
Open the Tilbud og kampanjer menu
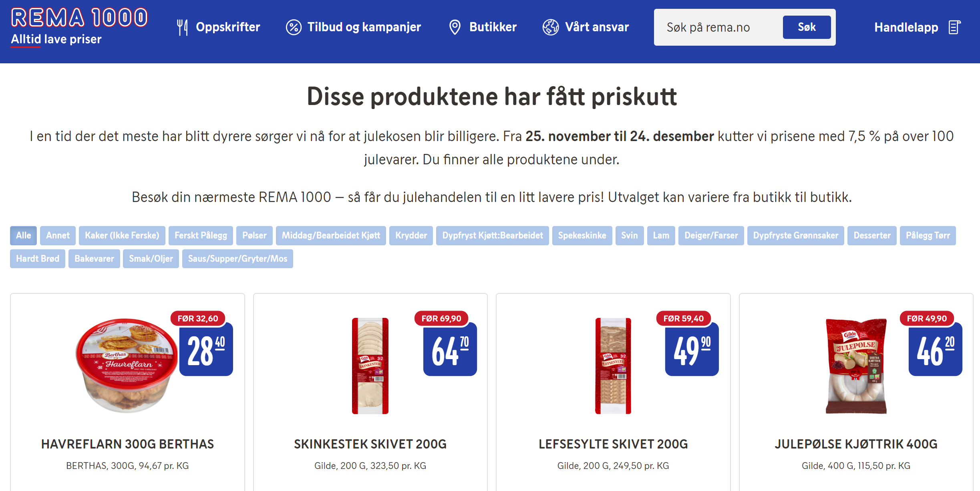(364, 27)
